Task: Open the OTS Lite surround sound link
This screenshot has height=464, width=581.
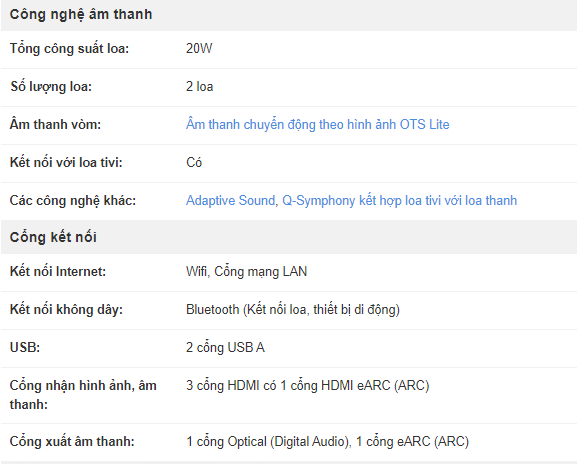Action: 318,125
